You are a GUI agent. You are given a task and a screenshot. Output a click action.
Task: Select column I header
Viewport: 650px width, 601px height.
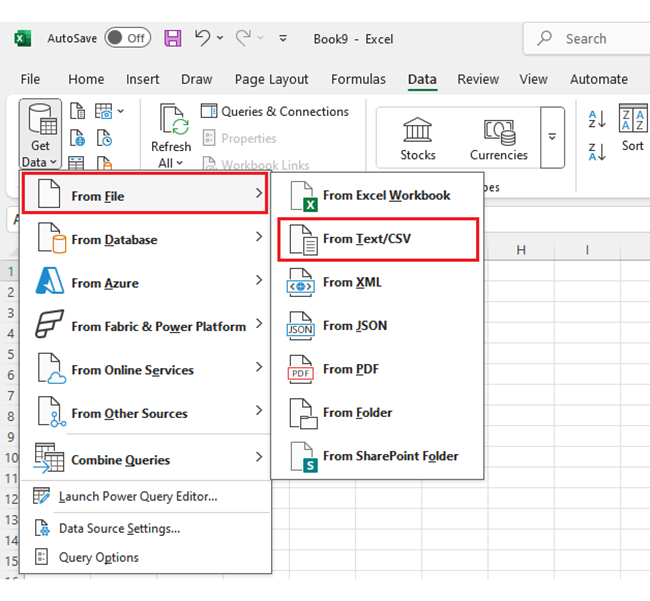(587, 250)
